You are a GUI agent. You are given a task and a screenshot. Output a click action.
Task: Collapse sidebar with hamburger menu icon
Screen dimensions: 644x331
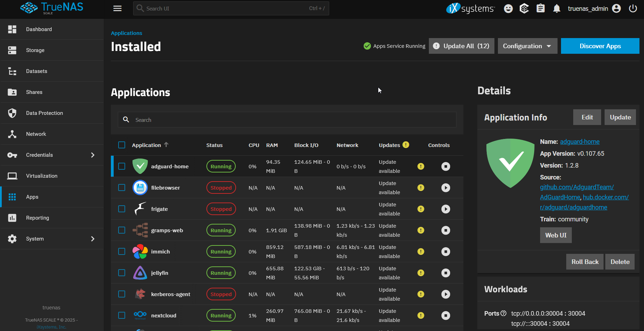coord(118,8)
